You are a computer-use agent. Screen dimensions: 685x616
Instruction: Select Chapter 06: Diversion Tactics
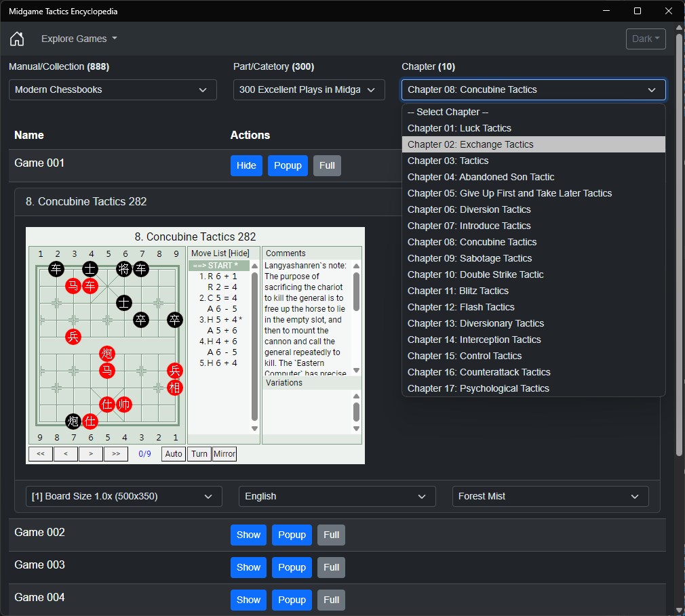click(533, 209)
